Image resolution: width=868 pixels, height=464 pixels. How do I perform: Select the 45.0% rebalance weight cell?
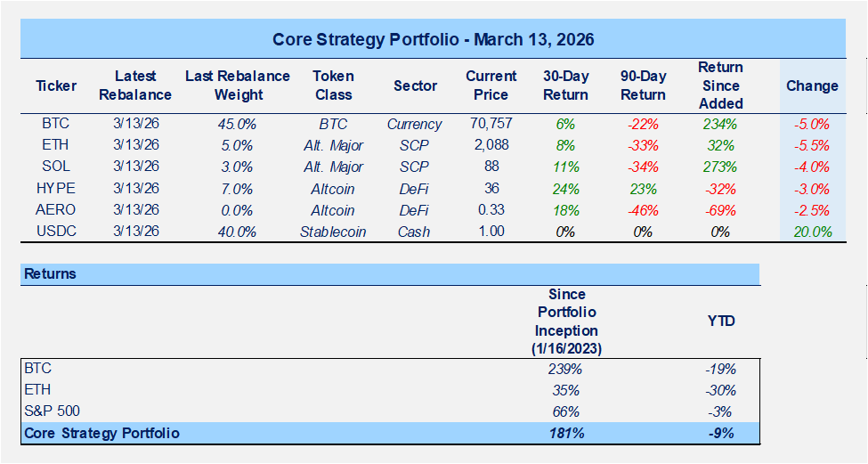238,125
